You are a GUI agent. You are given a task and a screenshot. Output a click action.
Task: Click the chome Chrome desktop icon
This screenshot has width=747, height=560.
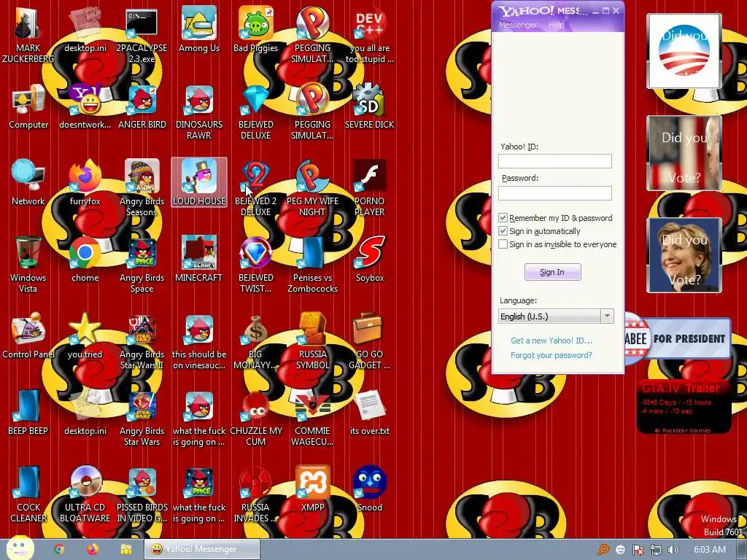85,260
